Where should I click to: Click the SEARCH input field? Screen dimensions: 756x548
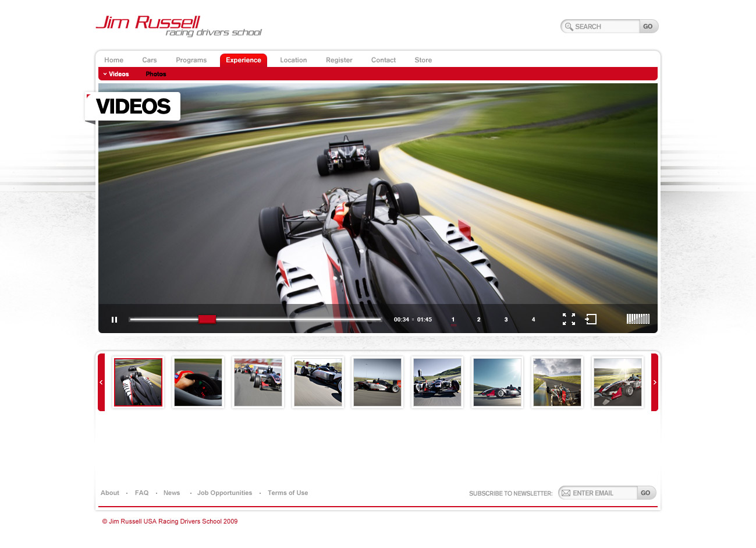point(600,27)
